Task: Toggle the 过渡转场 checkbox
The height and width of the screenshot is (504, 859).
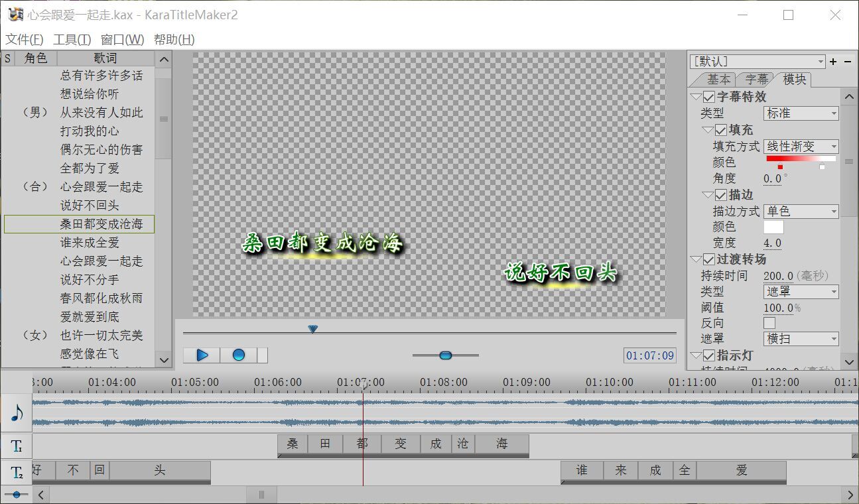Action: (708, 259)
